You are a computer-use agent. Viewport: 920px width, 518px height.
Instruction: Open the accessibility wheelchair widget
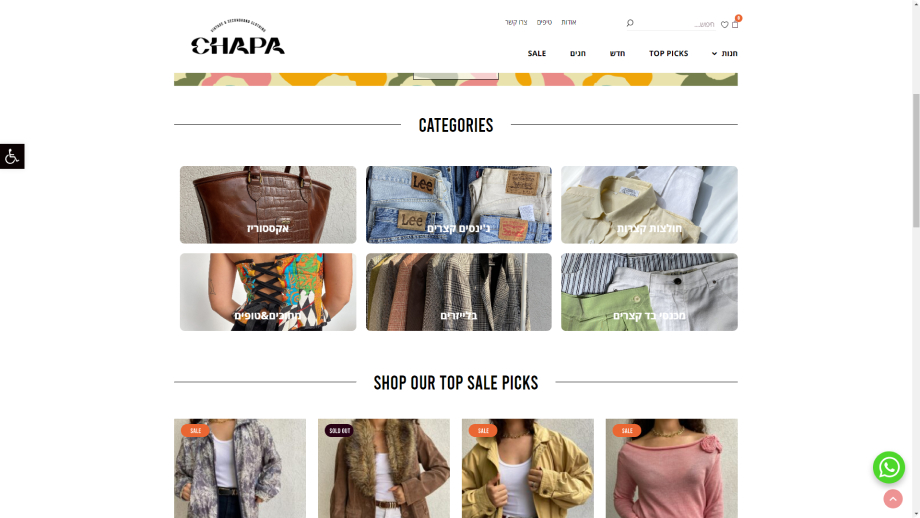click(x=12, y=156)
